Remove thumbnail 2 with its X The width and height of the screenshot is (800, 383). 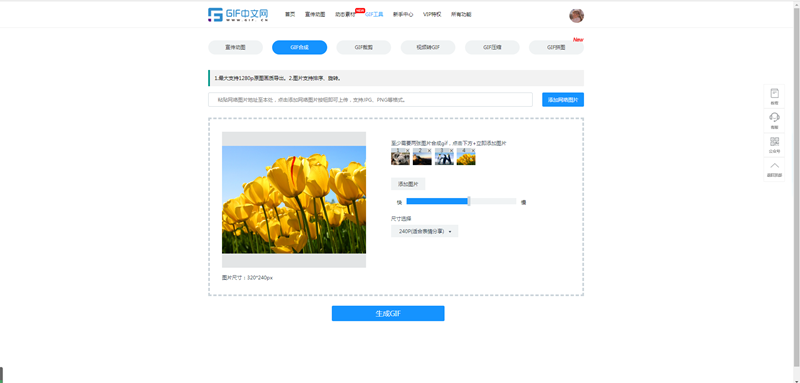tap(430, 150)
